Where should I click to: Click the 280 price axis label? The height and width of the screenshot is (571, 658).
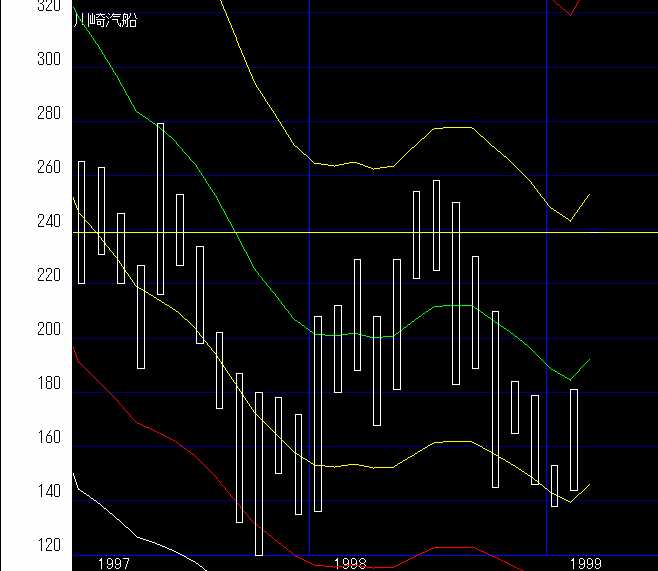(48, 114)
